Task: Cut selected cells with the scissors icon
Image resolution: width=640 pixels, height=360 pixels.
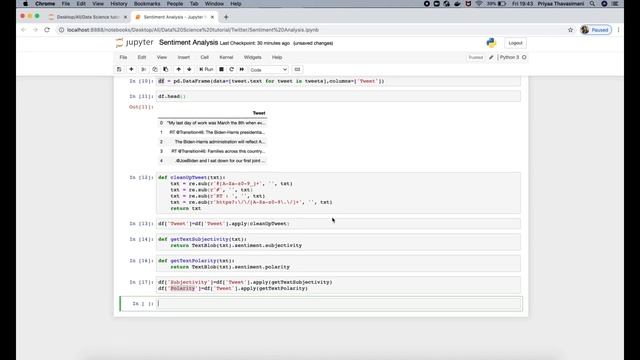Action: point(143,69)
